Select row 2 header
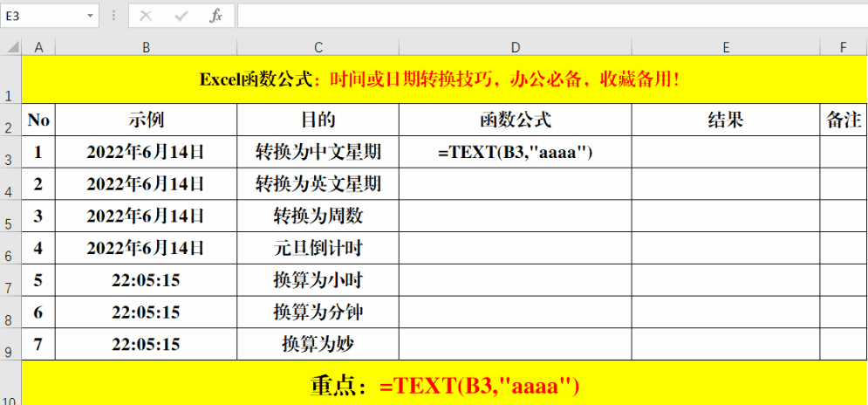The height and width of the screenshot is (405, 868). (x=11, y=120)
